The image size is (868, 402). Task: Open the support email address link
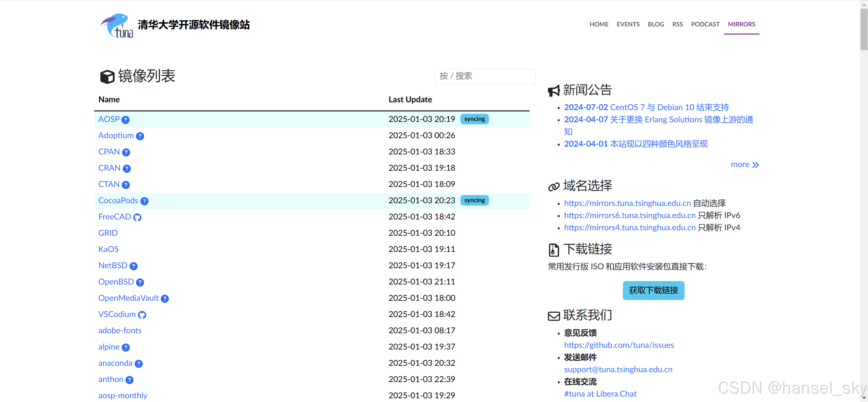click(x=618, y=369)
